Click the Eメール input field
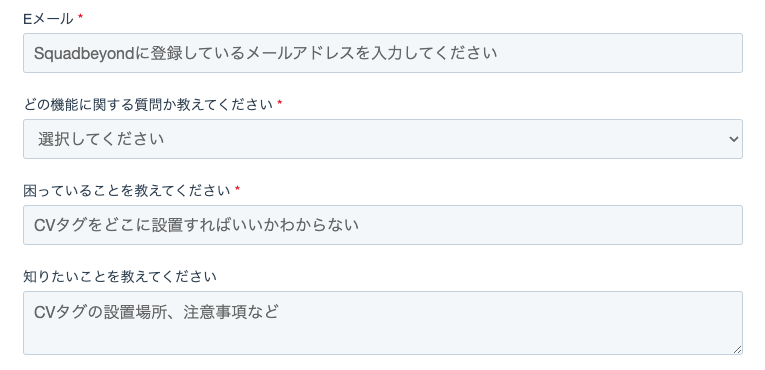The width and height of the screenshot is (765, 370). 382,53
